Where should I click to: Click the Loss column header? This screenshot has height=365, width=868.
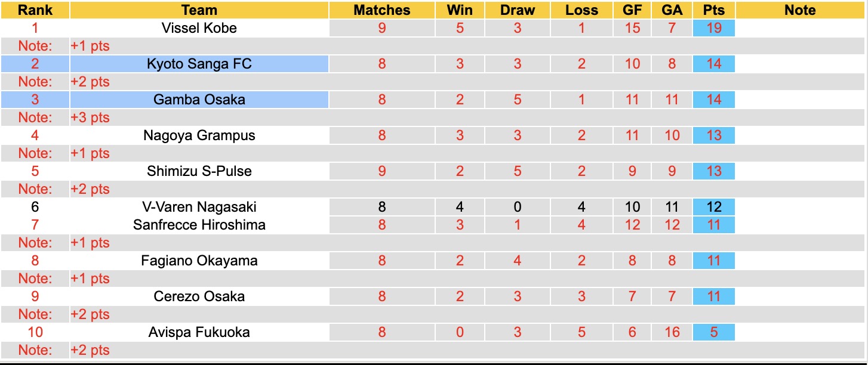[581, 10]
